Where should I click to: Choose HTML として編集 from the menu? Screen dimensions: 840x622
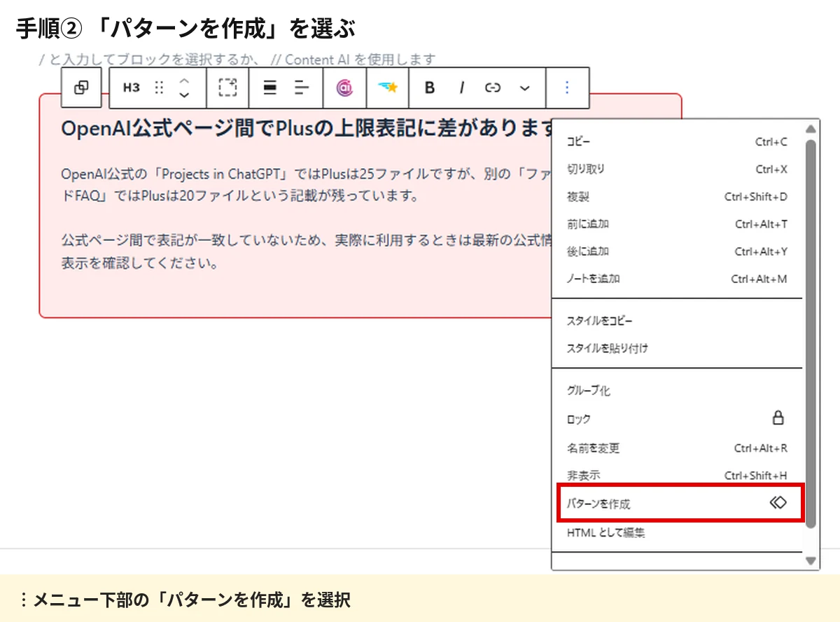677,533
